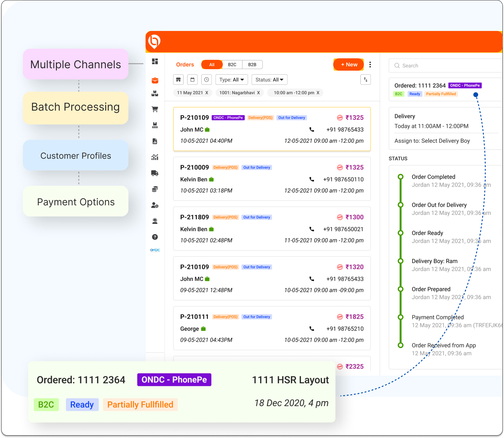This screenshot has width=504, height=438.
Task: Open the support agent icon
Action: point(155,221)
